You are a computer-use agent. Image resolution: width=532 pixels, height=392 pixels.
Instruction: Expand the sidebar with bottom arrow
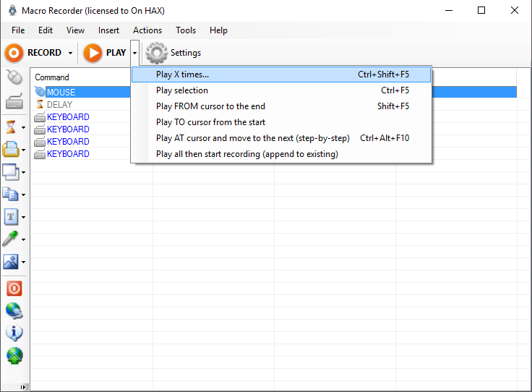pyautogui.click(x=22, y=387)
